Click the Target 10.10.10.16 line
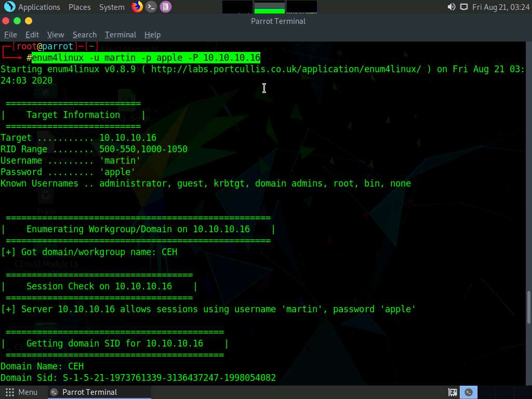 point(78,138)
